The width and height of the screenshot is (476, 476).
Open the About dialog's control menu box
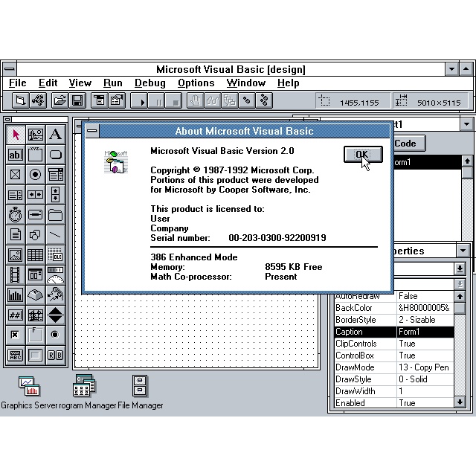[x=92, y=131]
